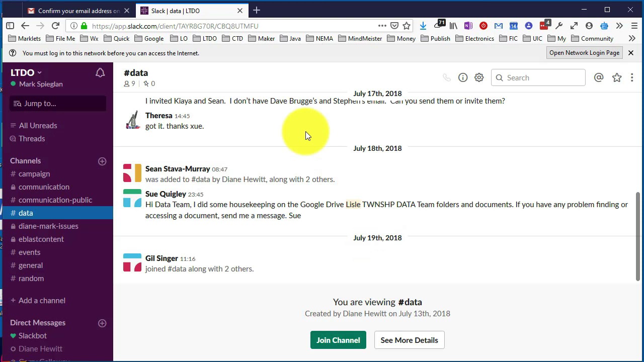Open the Electronics bookmark folder
This screenshot has height=362, width=644.
pyautogui.click(x=474, y=39)
